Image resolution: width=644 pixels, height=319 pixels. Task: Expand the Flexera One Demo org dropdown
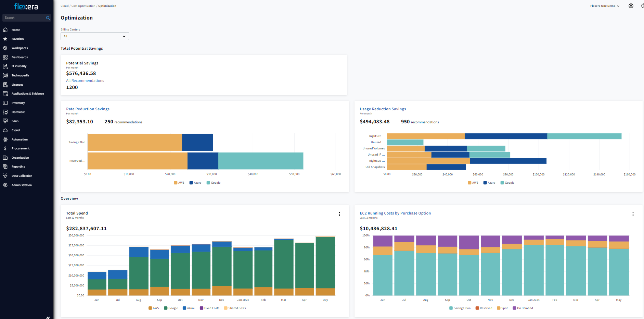click(x=604, y=6)
